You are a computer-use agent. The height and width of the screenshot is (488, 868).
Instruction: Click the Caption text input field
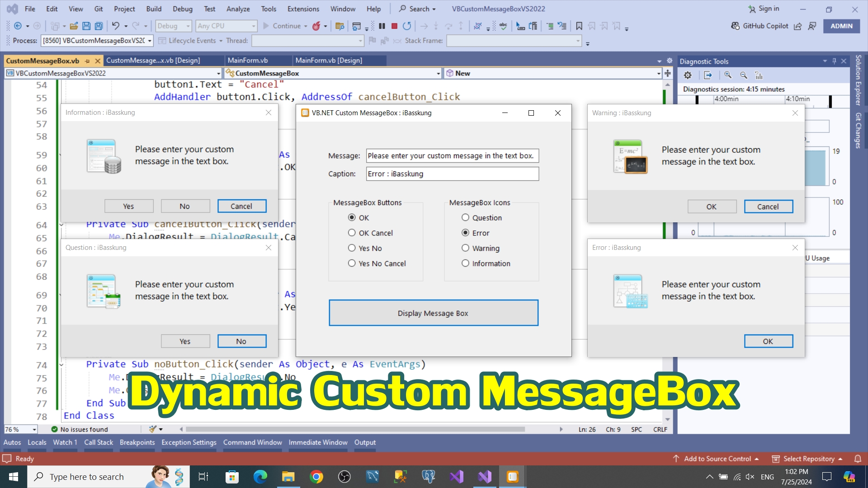pyautogui.click(x=452, y=174)
